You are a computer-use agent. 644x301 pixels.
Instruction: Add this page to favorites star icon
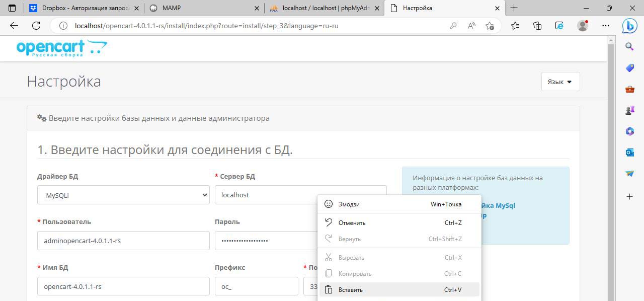pyautogui.click(x=490, y=26)
